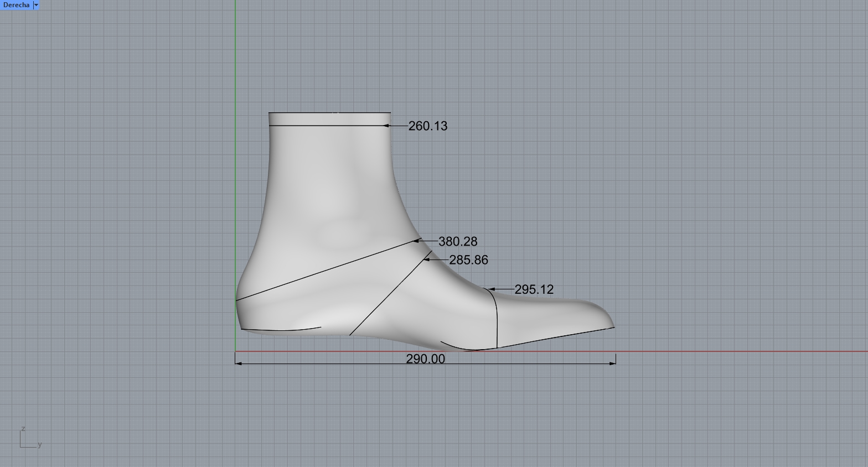Click the leader arrowhead for 285.86

coord(427,259)
